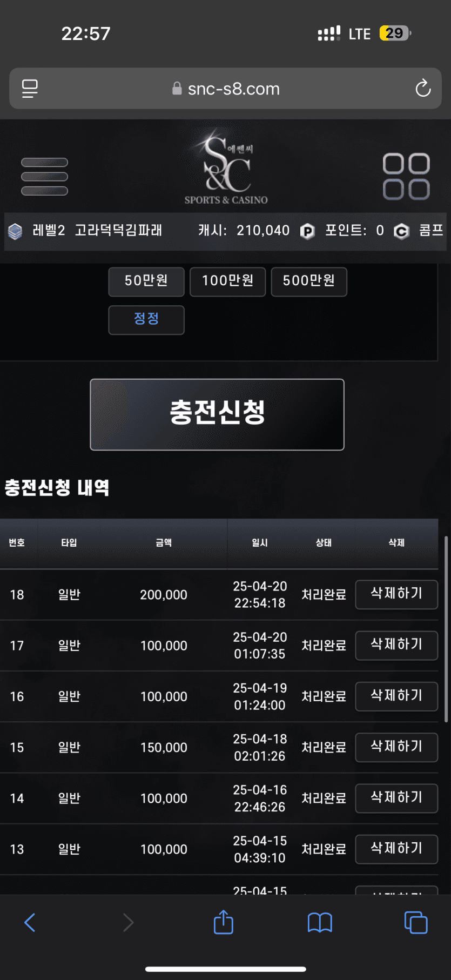The image size is (451, 980).
Task: Select the 100만원 amount button
Action: tap(228, 281)
